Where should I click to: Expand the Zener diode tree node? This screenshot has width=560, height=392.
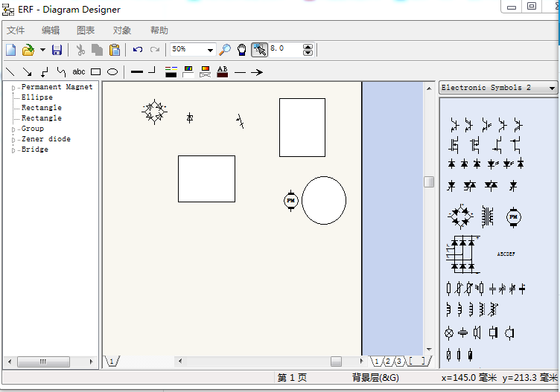click(13, 140)
